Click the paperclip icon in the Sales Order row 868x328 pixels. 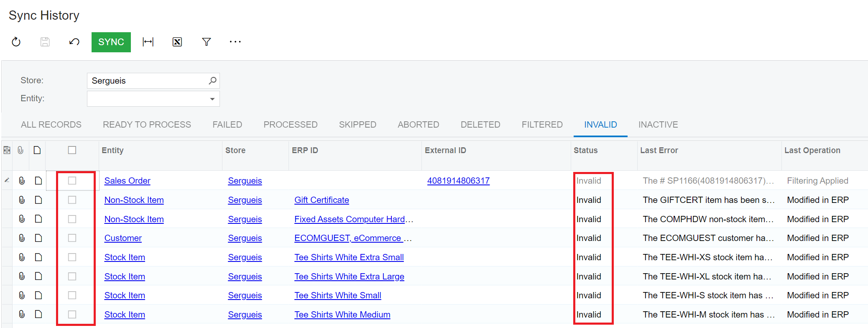(x=22, y=181)
